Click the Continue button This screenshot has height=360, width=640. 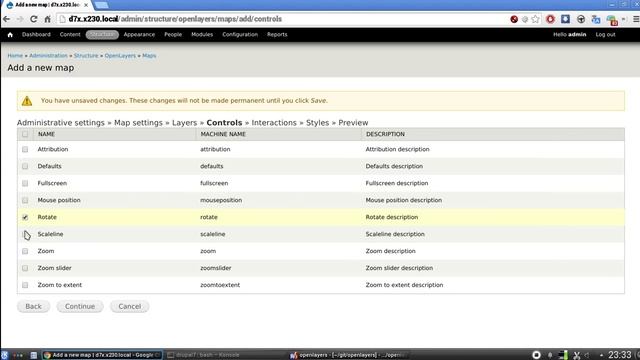[x=80, y=307]
